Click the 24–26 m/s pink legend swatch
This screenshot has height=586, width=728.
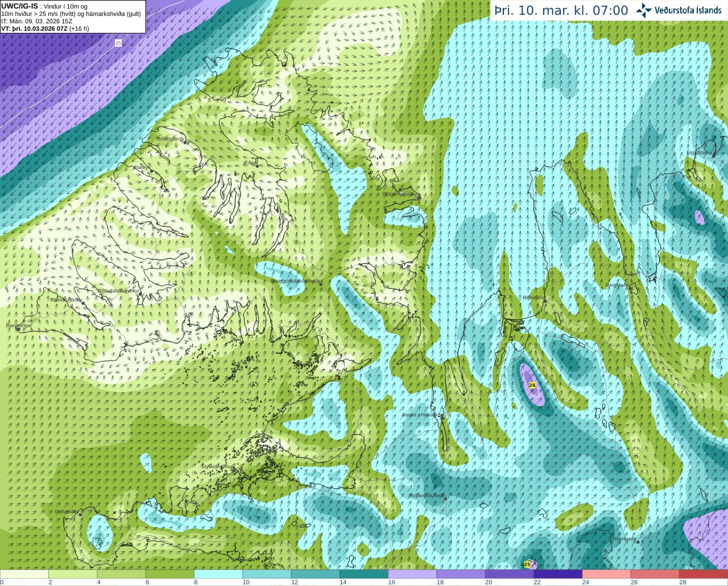[607, 574]
